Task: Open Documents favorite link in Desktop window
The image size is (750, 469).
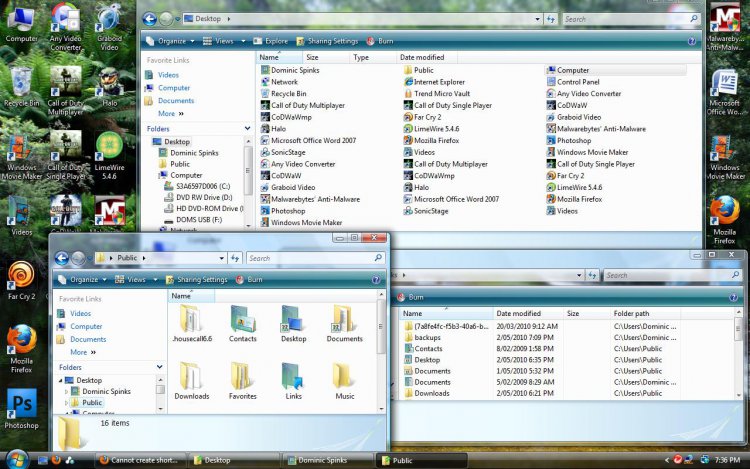Action: 176,101
